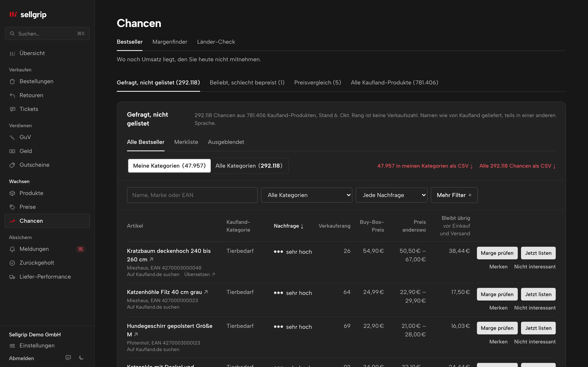Switch to Alle Kategorien (292.118) segment
Image resolution: width=588 pixels, height=367 pixels.
tap(249, 166)
